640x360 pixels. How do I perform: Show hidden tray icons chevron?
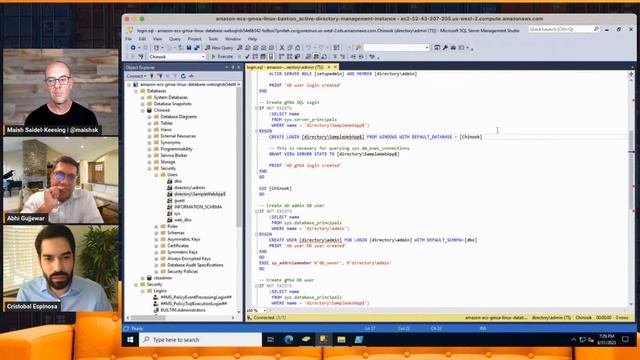click(x=573, y=340)
